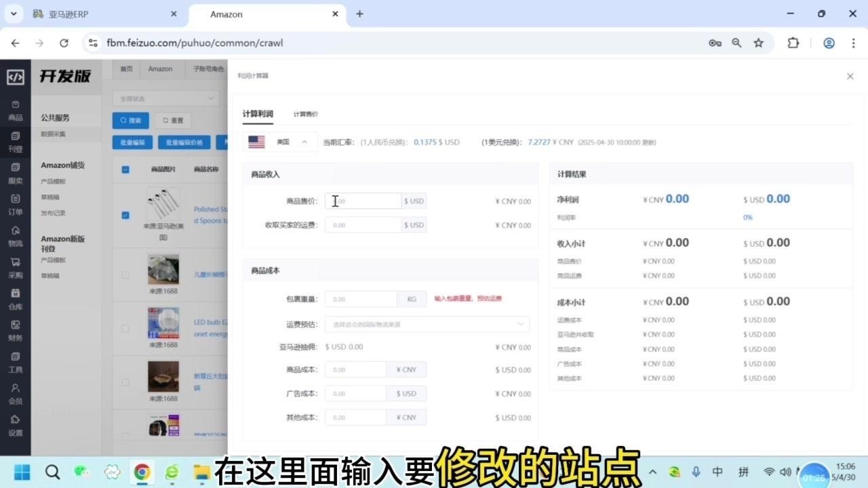Open 订单 module in left sidebar
Image resolution: width=868 pixels, height=488 pixels.
tap(15, 205)
